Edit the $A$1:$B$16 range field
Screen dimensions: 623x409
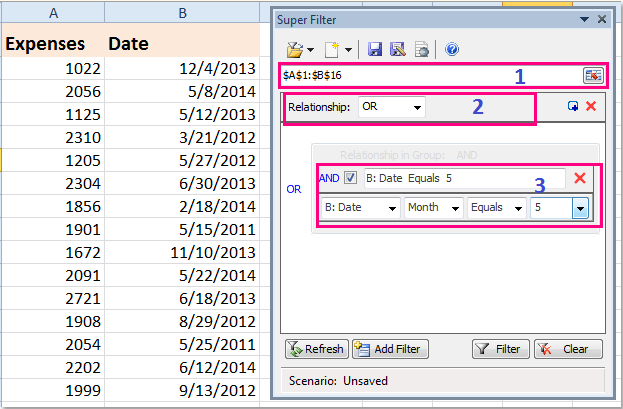point(431,75)
